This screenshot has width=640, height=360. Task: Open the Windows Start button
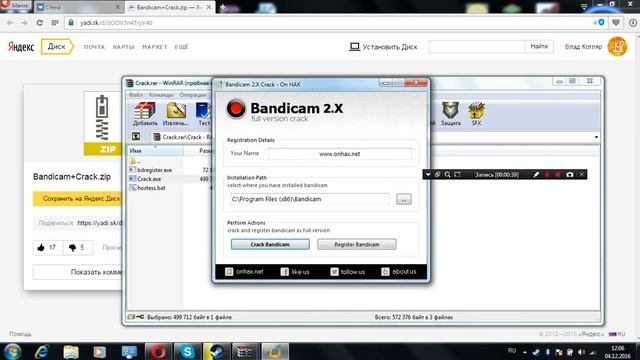point(12,351)
